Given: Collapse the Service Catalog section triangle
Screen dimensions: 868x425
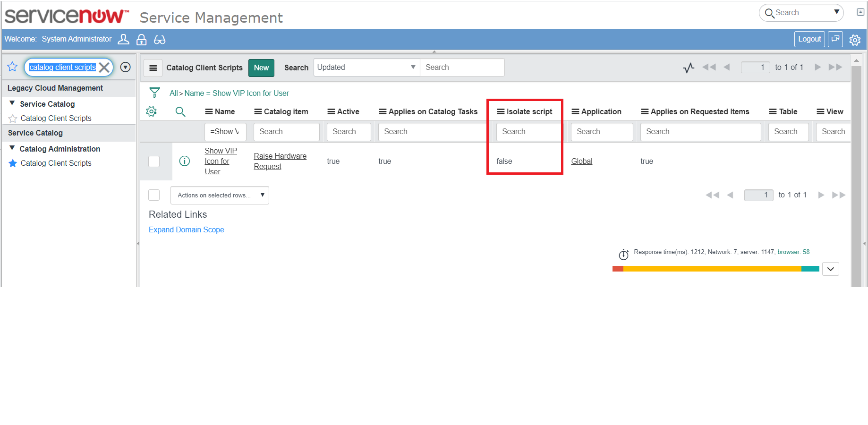Looking at the screenshot, I should (x=12, y=103).
